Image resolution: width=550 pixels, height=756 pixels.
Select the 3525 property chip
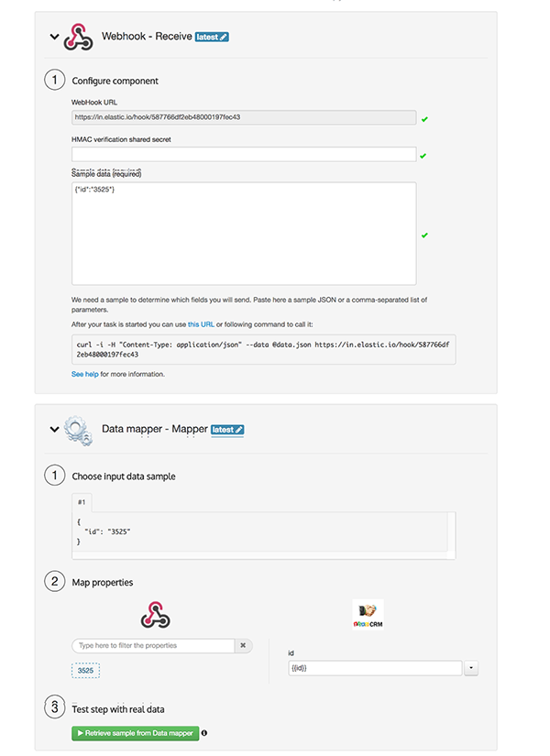pyautogui.click(x=85, y=671)
